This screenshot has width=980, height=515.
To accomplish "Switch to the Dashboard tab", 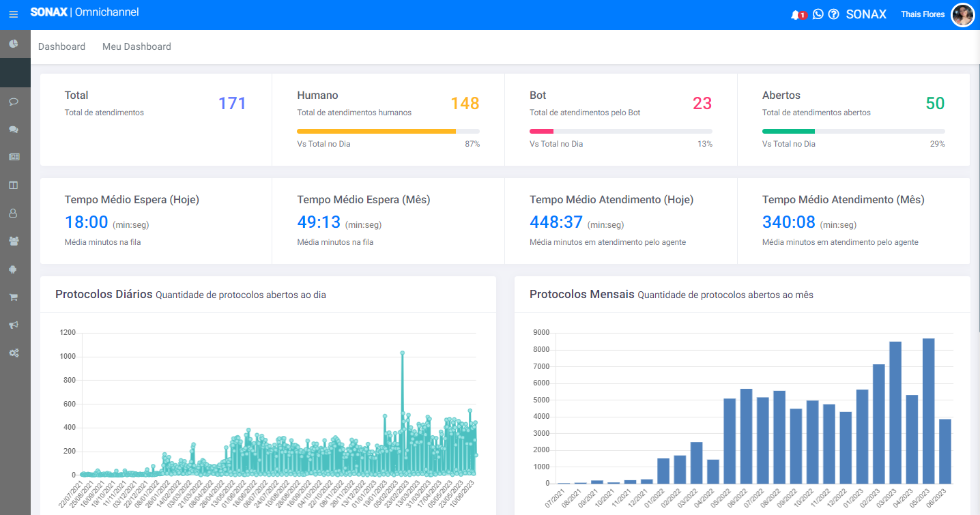I will 61,46.
